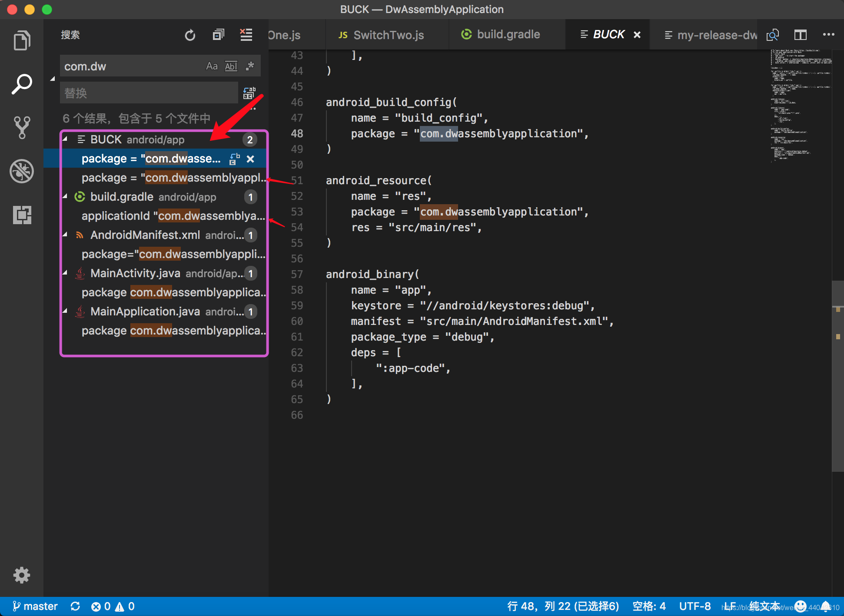The width and height of the screenshot is (844, 616).
Task: Click the synchronize changes icon
Action: pyautogui.click(x=75, y=606)
